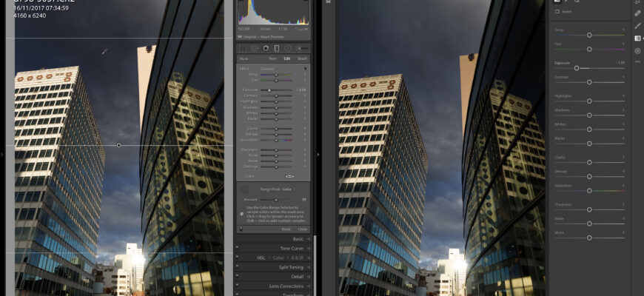Open the Effect Custom preset dropdown
644x296 pixels.
[268, 68]
